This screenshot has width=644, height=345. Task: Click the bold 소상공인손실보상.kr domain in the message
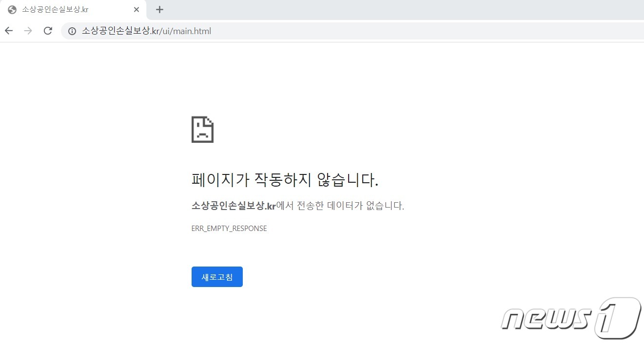pos(233,206)
